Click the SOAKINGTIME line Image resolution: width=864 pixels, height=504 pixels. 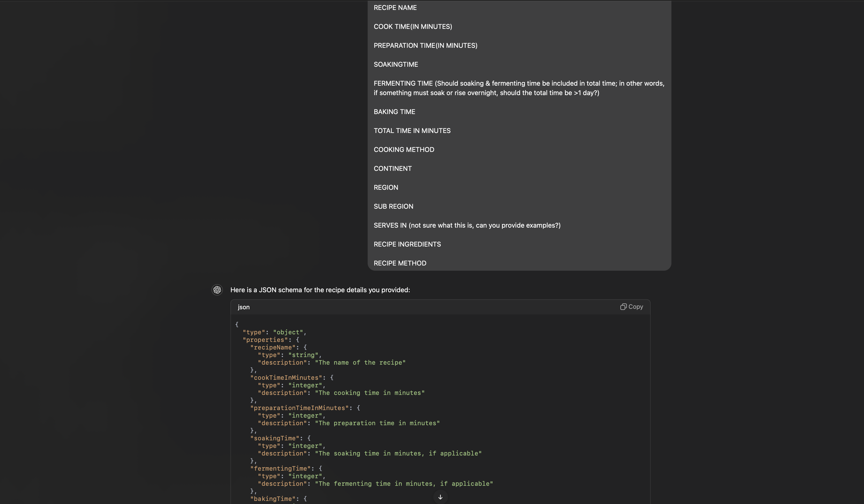pyautogui.click(x=396, y=64)
